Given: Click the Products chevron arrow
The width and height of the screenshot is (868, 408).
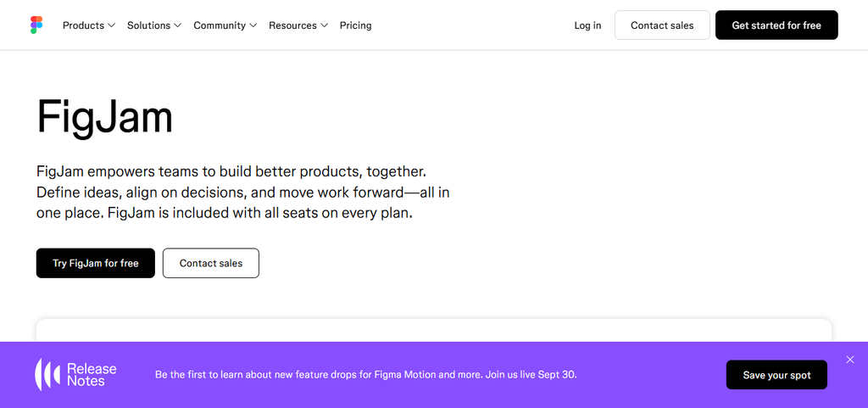Looking at the screenshot, I should point(111,25).
